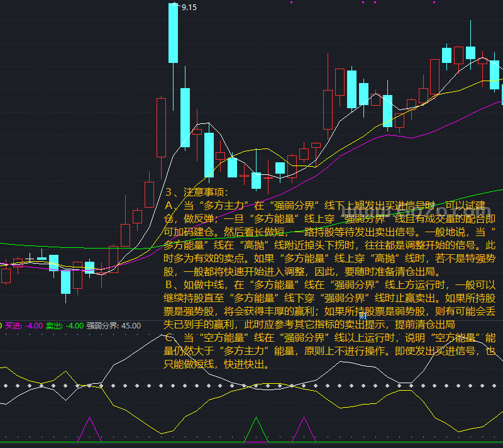Viewport: 503px width, 448px height.
Task: Click the yellow indicator line's lowest trough
Action: click(162, 434)
